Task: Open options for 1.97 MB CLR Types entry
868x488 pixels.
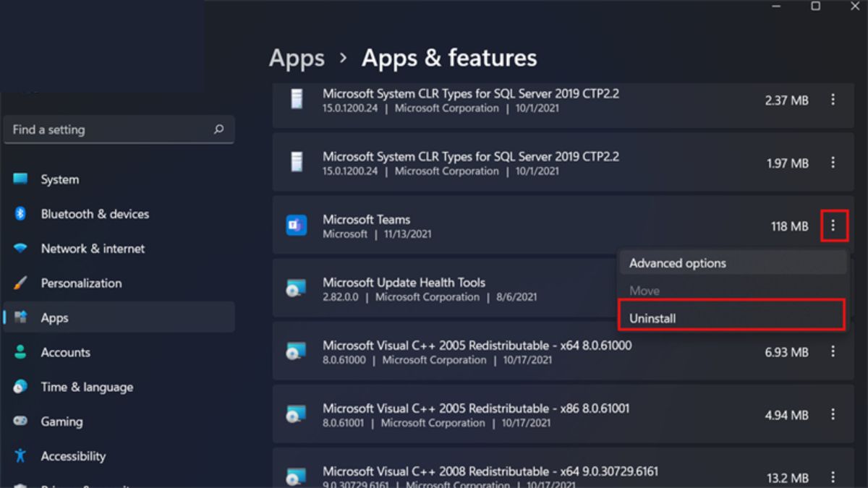Action: pyautogui.click(x=833, y=163)
